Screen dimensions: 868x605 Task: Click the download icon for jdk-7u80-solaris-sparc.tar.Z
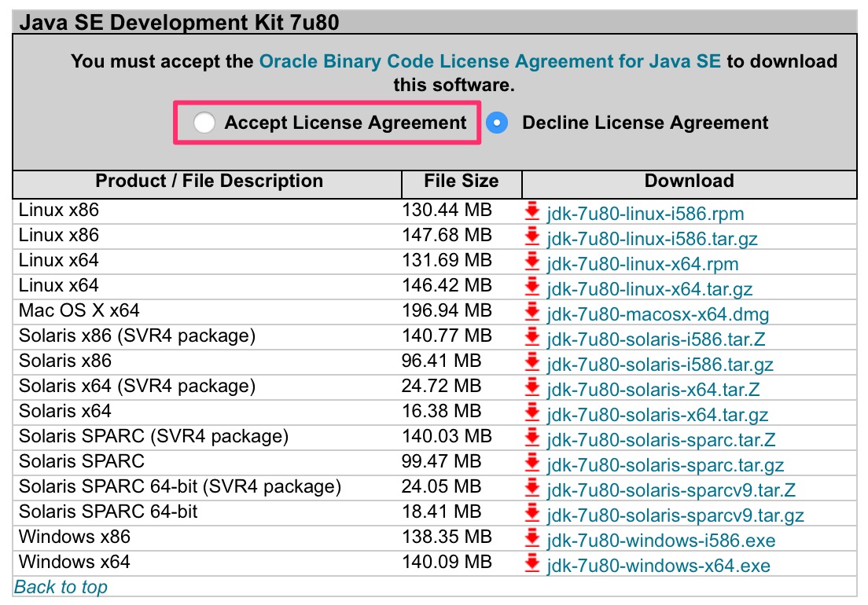click(x=531, y=438)
